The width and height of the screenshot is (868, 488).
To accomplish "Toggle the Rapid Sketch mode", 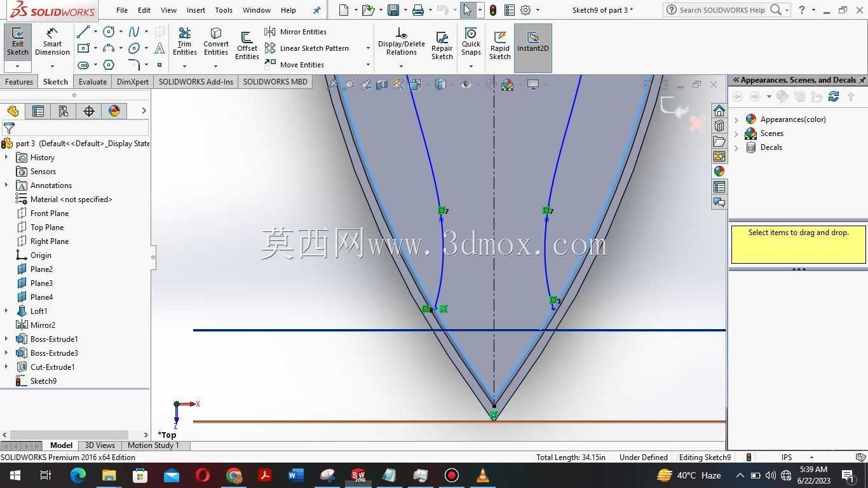I will pos(499,44).
